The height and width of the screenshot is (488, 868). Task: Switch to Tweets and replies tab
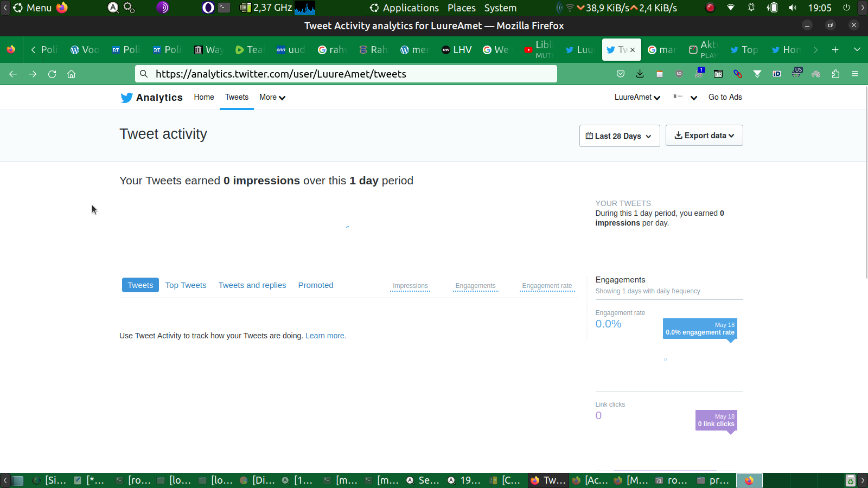[x=252, y=285]
